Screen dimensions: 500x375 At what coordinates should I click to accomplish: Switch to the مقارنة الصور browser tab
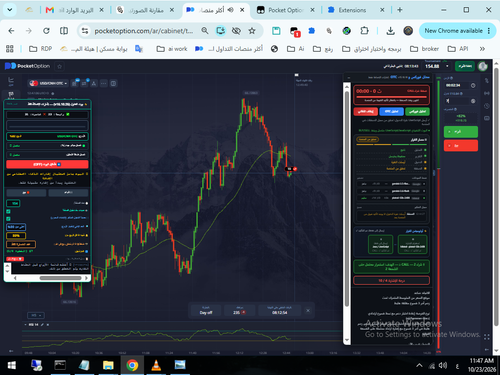click(x=145, y=10)
